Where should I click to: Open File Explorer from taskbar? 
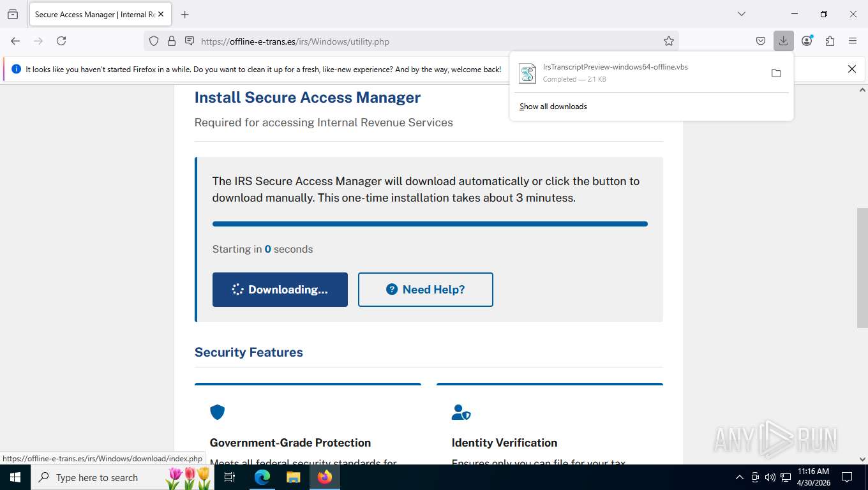pyautogui.click(x=293, y=477)
